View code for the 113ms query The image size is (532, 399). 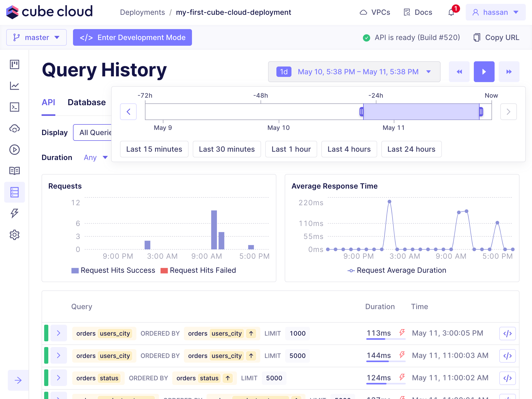[x=507, y=334]
